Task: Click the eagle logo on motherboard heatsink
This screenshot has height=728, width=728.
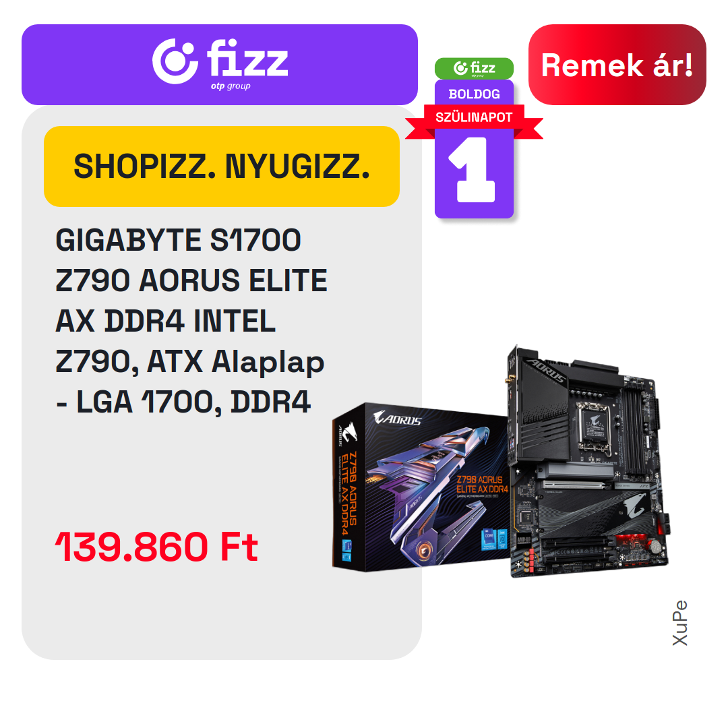Action: tap(635, 504)
